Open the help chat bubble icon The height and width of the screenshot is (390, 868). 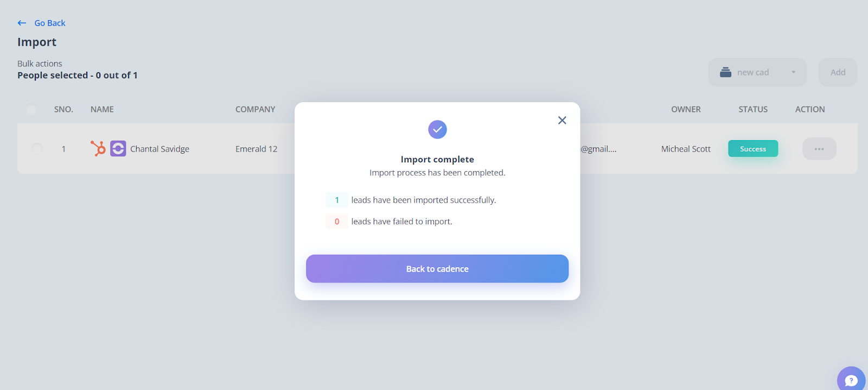click(851, 380)
